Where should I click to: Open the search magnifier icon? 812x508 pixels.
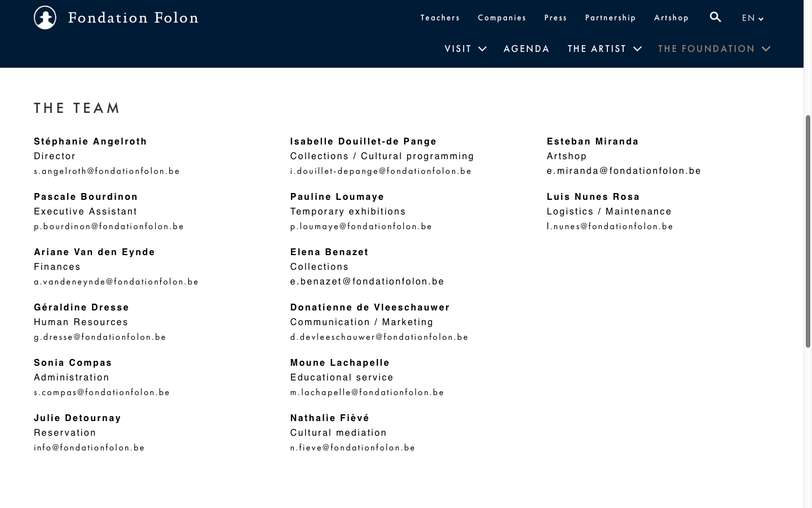715,17
